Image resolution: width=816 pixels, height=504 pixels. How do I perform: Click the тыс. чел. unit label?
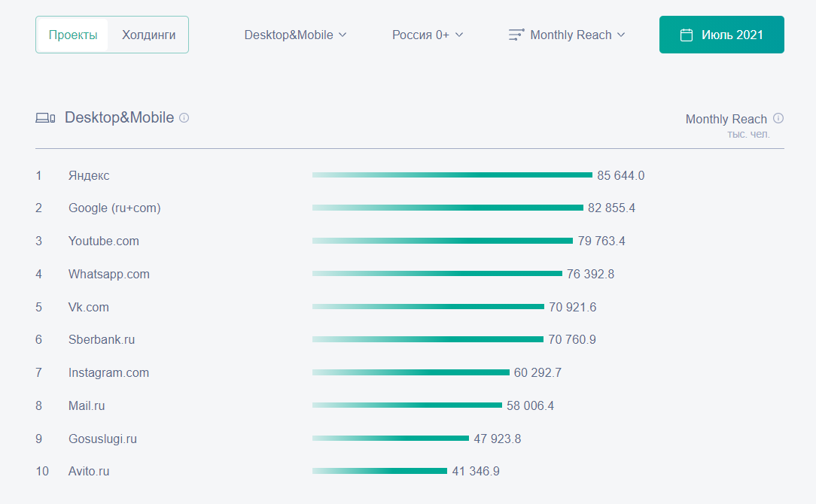click(x=748, y=134)
